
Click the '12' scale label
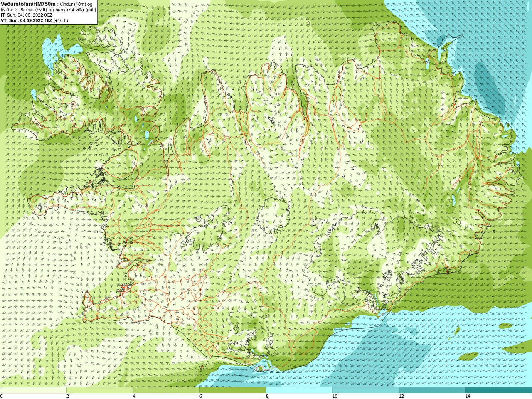pos(401,396)
